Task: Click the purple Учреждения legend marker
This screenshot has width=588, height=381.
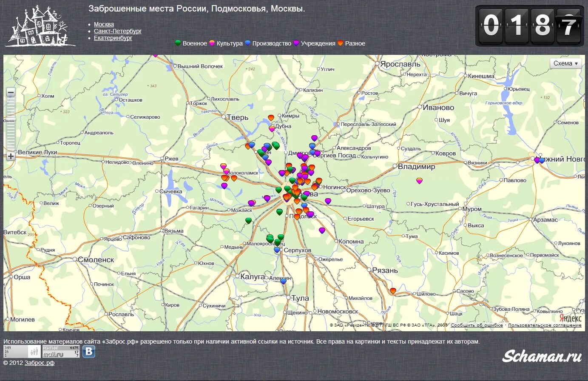Action: (x=296, y=43)
